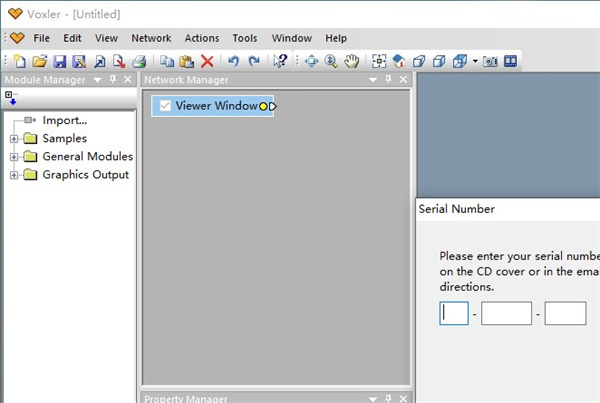Open the Module Manager panel dropdown arrow

[x=97, y=80]
